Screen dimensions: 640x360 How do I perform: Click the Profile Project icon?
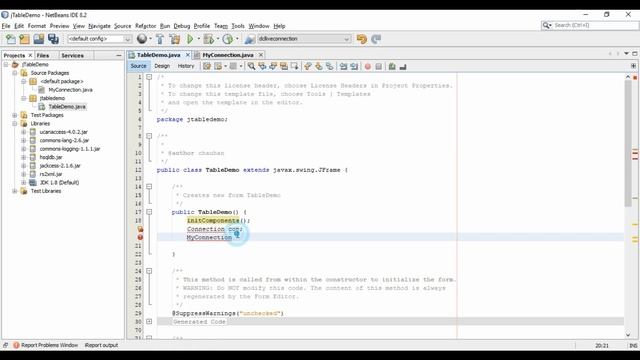coord(228,39)
